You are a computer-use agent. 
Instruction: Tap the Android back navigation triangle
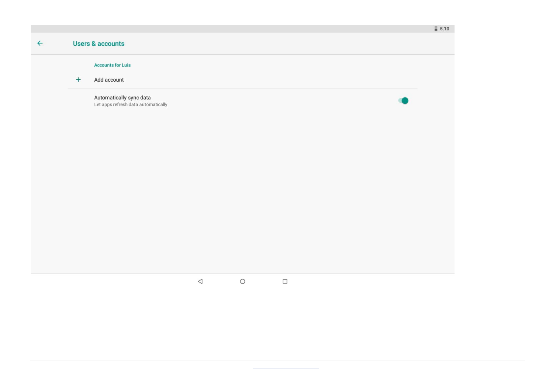[200, 281]
